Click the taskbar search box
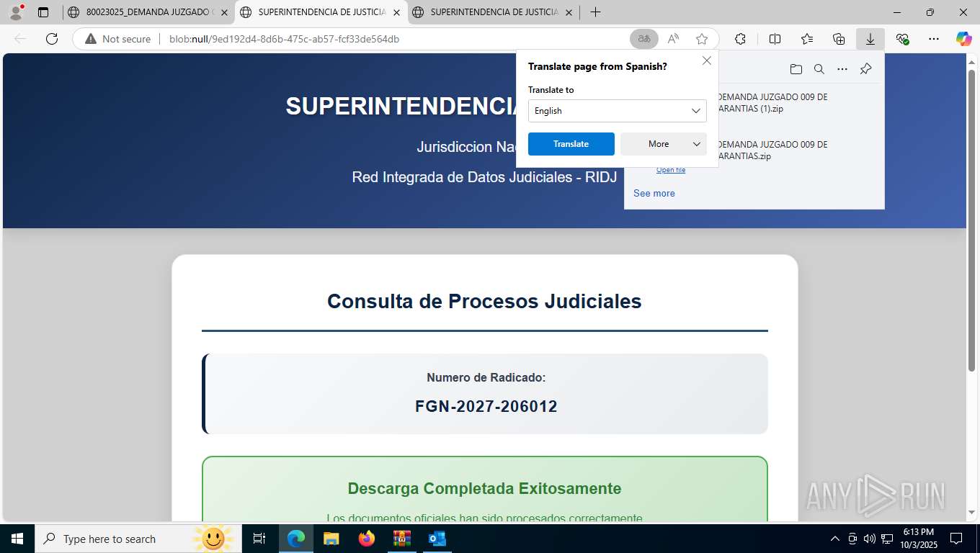The width and height of the screenshot is (980, 553). pyautogui.click(x=138, y=539)
